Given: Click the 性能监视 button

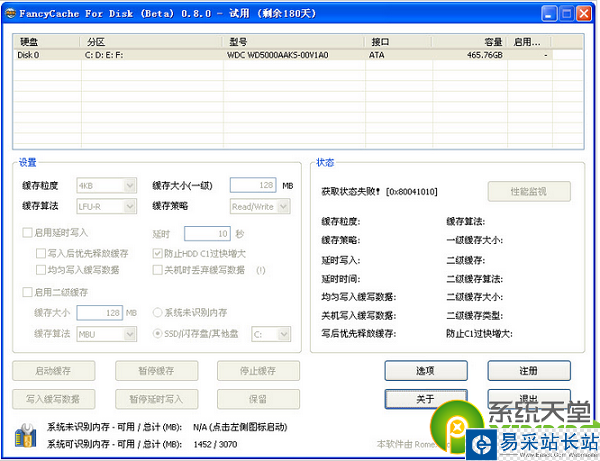Looking at the screenshot, I should pyautogui.click(x=529, y=191).
